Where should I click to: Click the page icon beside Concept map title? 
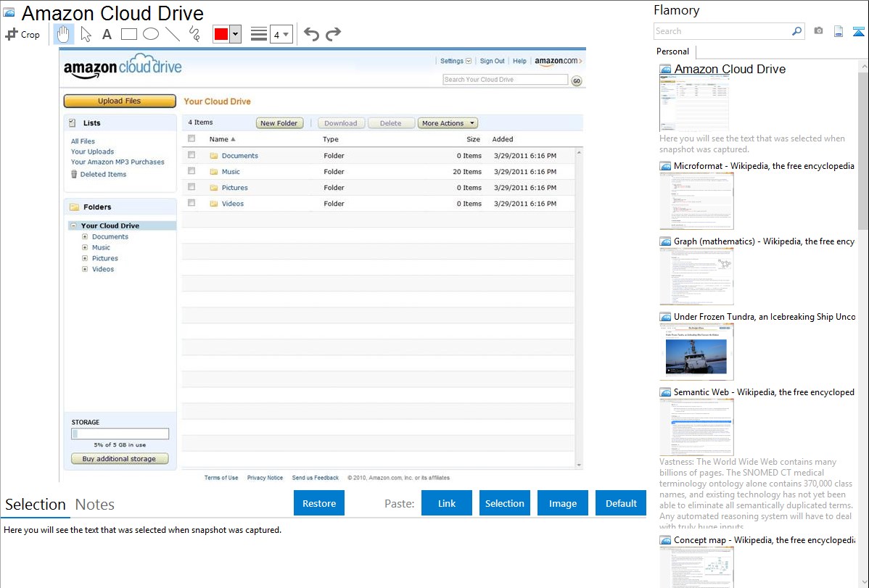pyautogui.click(x=665, y=540)
